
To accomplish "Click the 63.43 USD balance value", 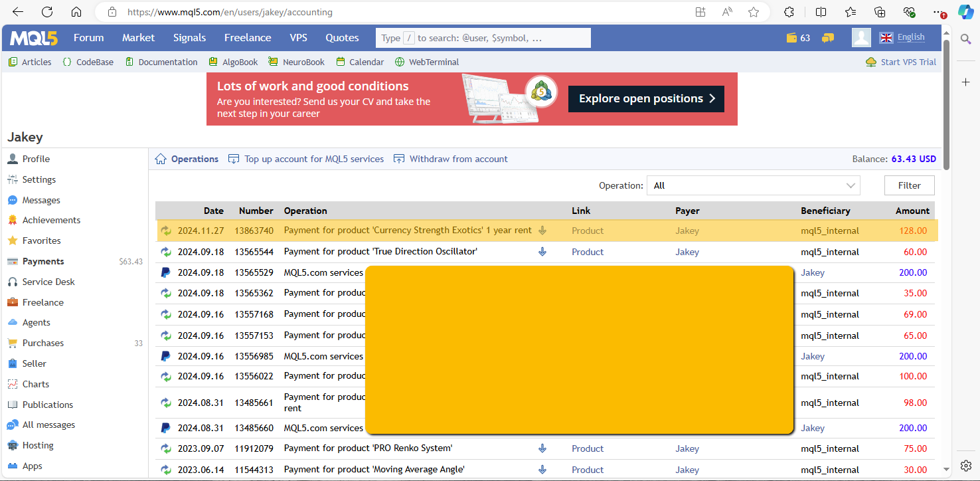I will pyautogui.click(x=914, y=159).
